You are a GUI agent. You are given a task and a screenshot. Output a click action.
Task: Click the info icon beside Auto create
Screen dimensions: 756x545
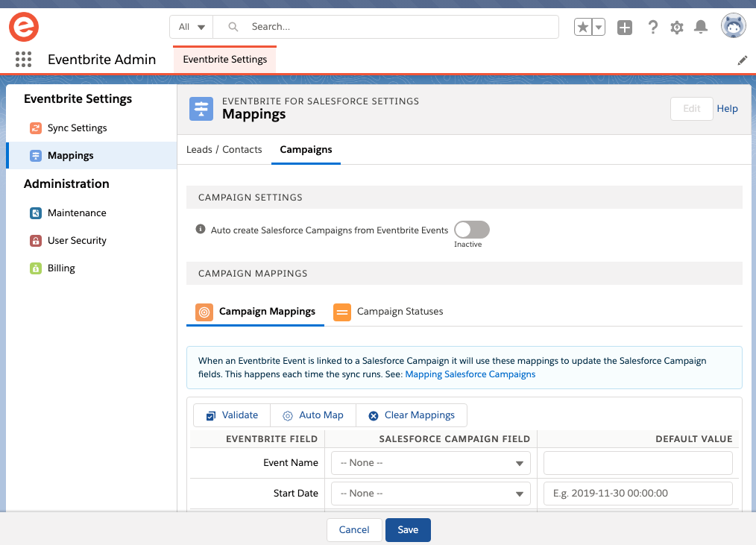pos(201,229)
